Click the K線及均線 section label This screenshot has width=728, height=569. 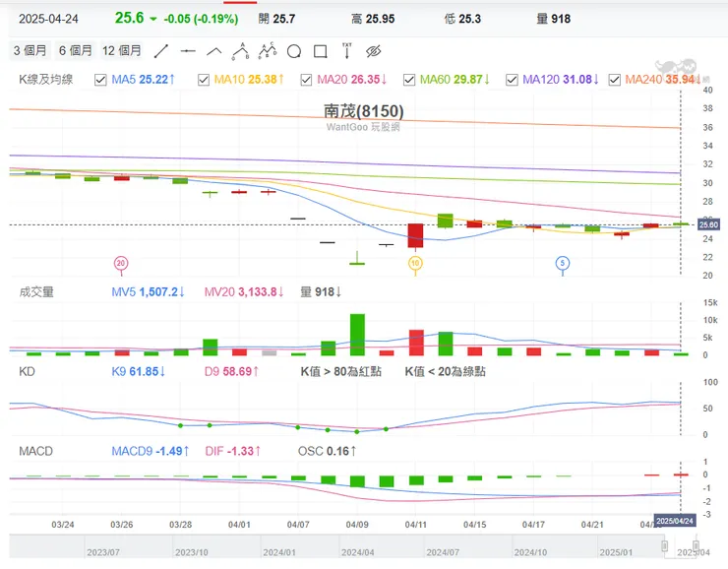(x=46, y=80)
